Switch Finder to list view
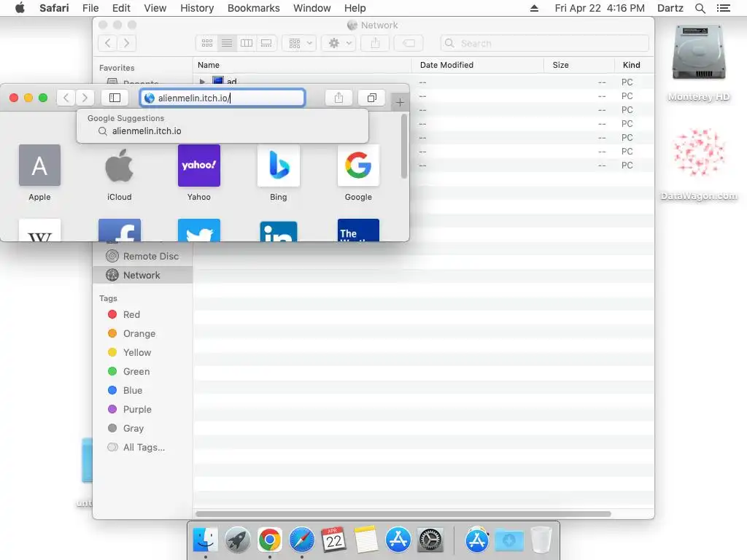Viewport: 747px width, 560px height. [x=227, y=43]
